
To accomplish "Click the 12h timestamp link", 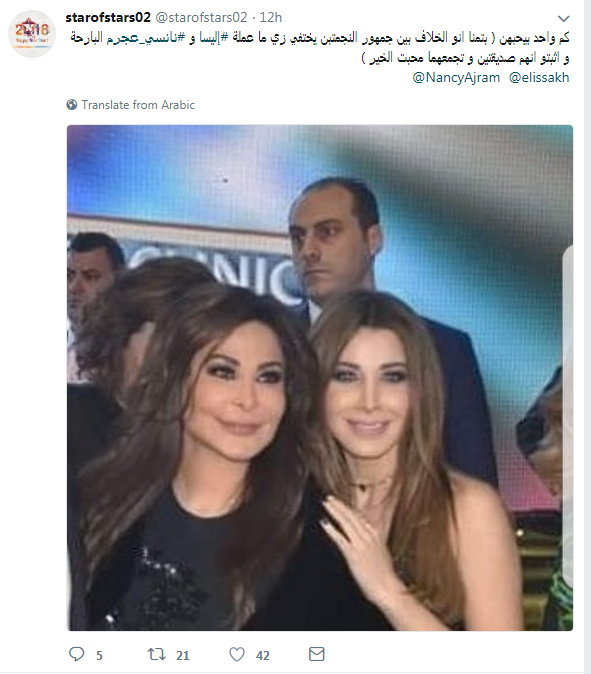I will [271, 17].
